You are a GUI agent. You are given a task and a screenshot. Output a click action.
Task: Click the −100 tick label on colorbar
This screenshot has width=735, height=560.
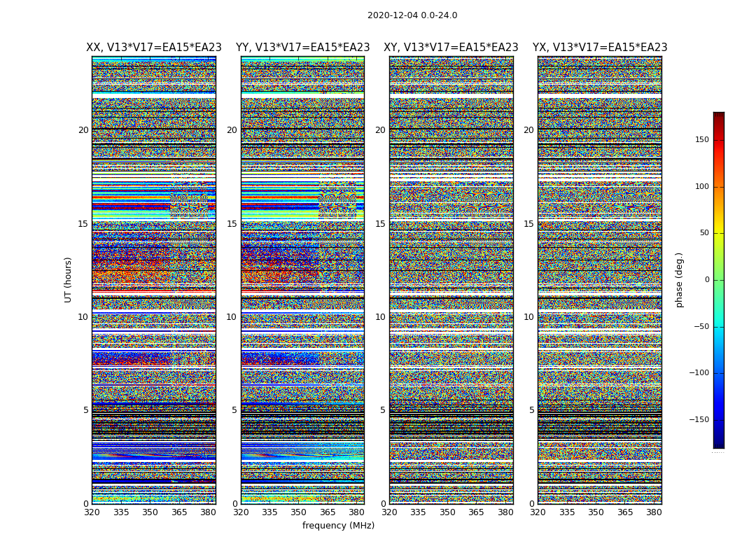pyautogui.click(x=699, y=372)
